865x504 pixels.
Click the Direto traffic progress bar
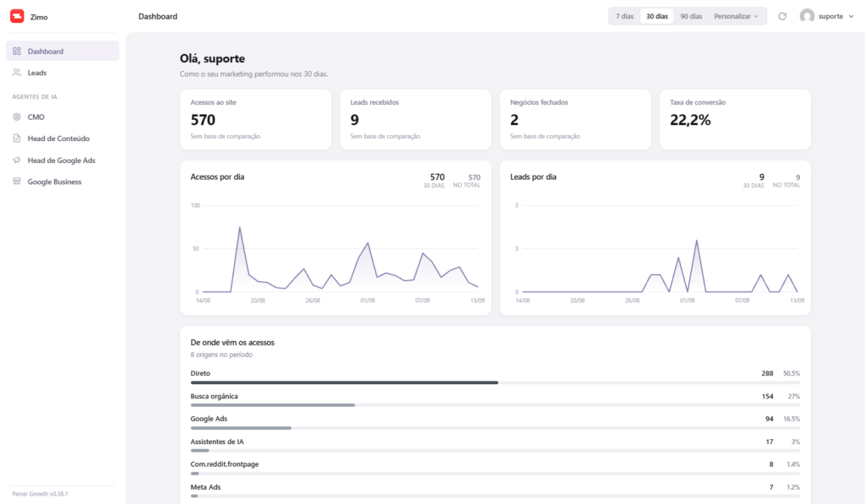[495, 382]
